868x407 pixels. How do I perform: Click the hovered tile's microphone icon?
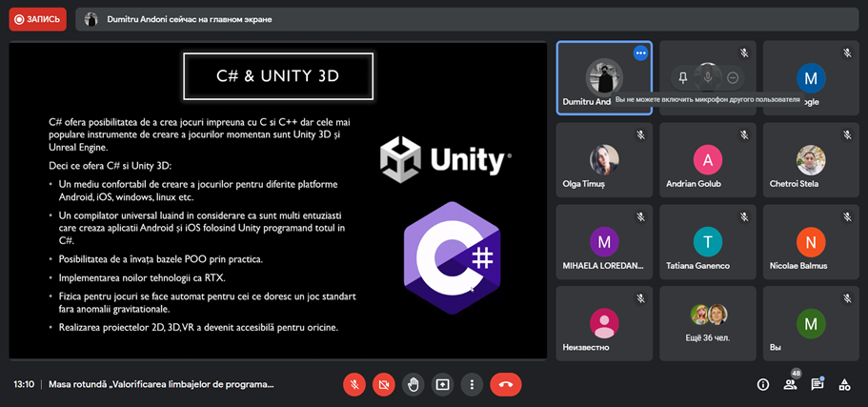pyautogui.click(x=707, y=76)
